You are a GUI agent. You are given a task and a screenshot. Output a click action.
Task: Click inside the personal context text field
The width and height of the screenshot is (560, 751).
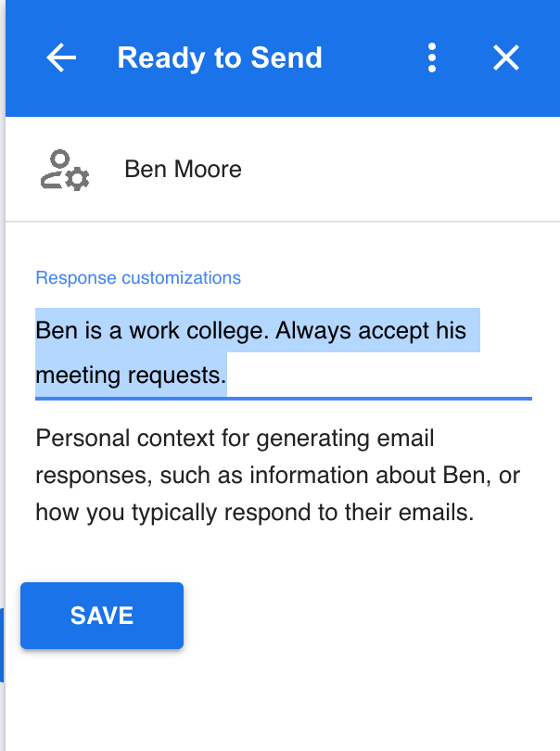278,352
